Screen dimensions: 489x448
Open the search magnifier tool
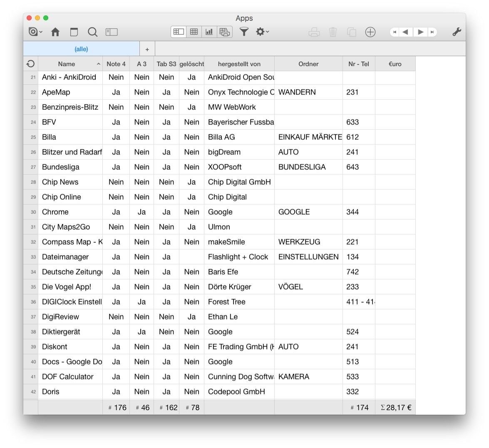(x=93, y=32)
